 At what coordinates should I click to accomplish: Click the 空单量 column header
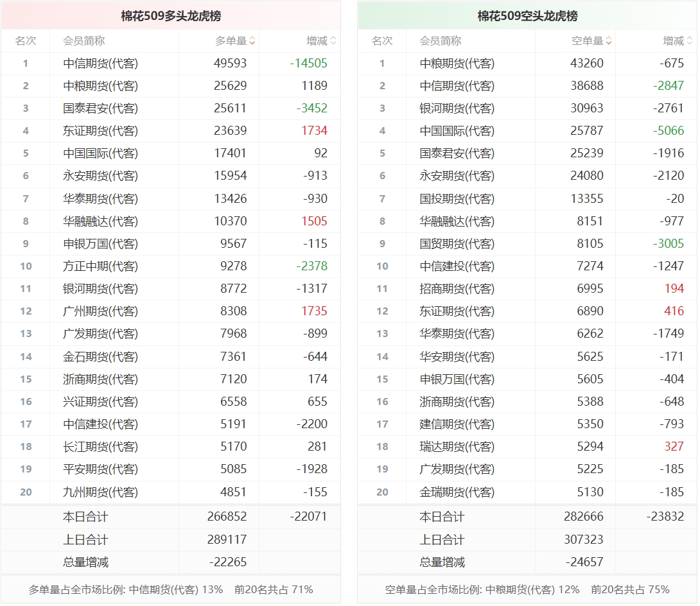point(588,41)
